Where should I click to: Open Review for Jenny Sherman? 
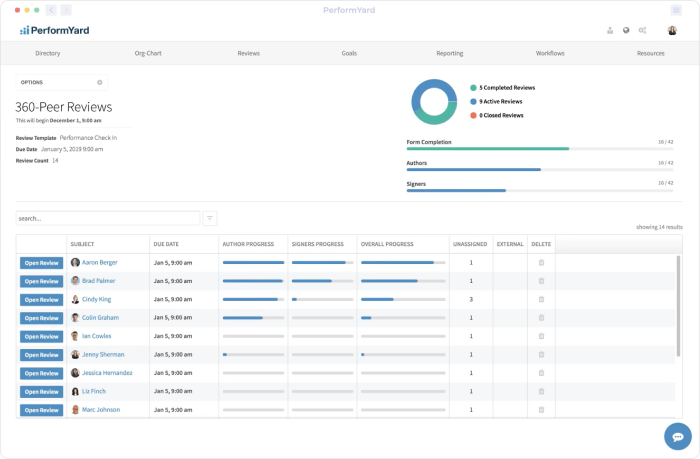point(42,355)
